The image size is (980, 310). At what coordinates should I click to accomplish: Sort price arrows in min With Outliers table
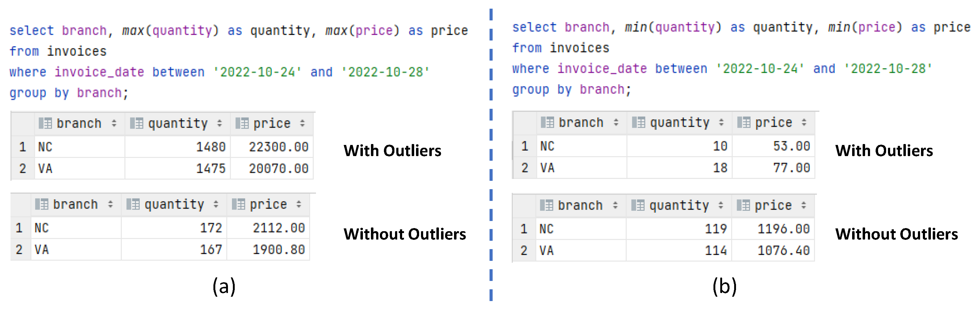[x=804, y=123]
